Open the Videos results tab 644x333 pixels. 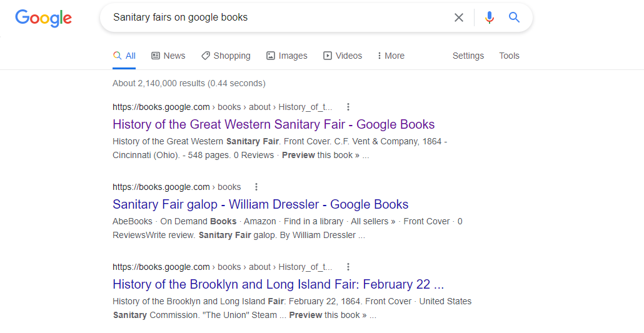[x=343, y=56]
